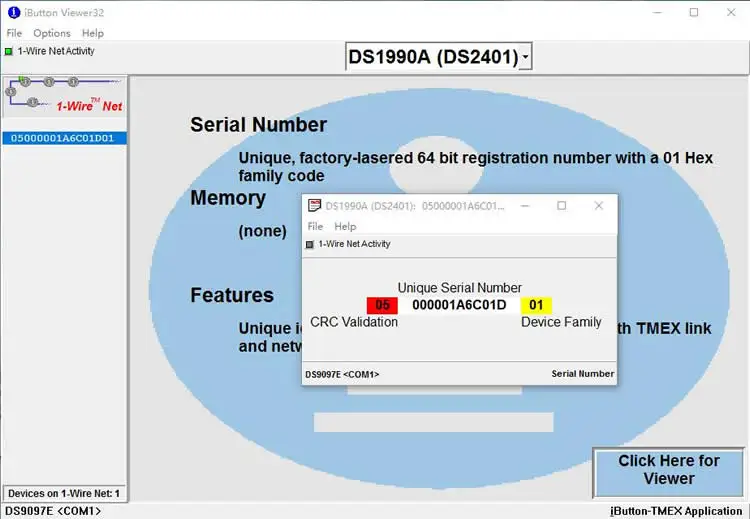750x519 pixels.
Task: Click Devices on 1-Wire Net: 1 status
Action: tap(64, 493)
